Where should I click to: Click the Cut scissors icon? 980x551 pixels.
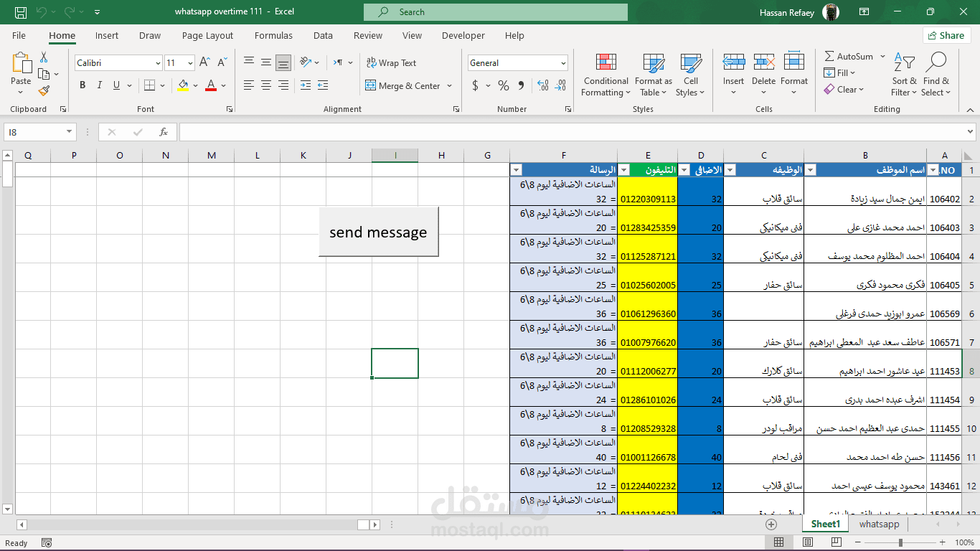[x=44, y=57]
